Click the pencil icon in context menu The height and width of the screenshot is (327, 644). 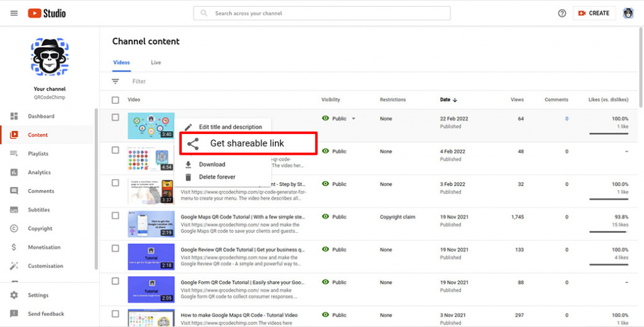tap(188, 127)
